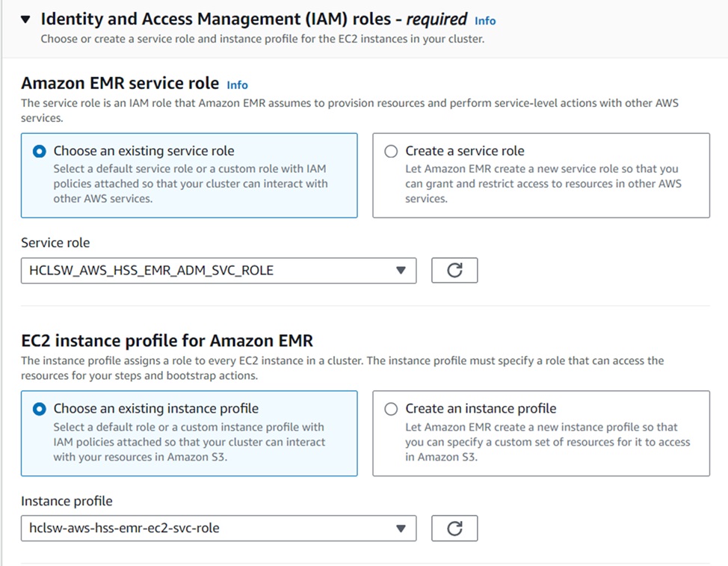Click the 'Instance profile' field label
This screenshot has height=566, width=728.
[x=67, y=501]
